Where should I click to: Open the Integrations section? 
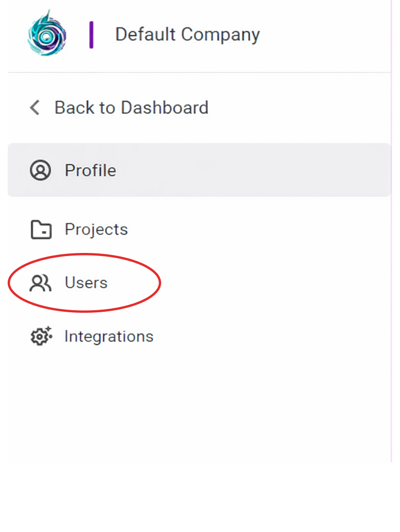click(108, 336)
